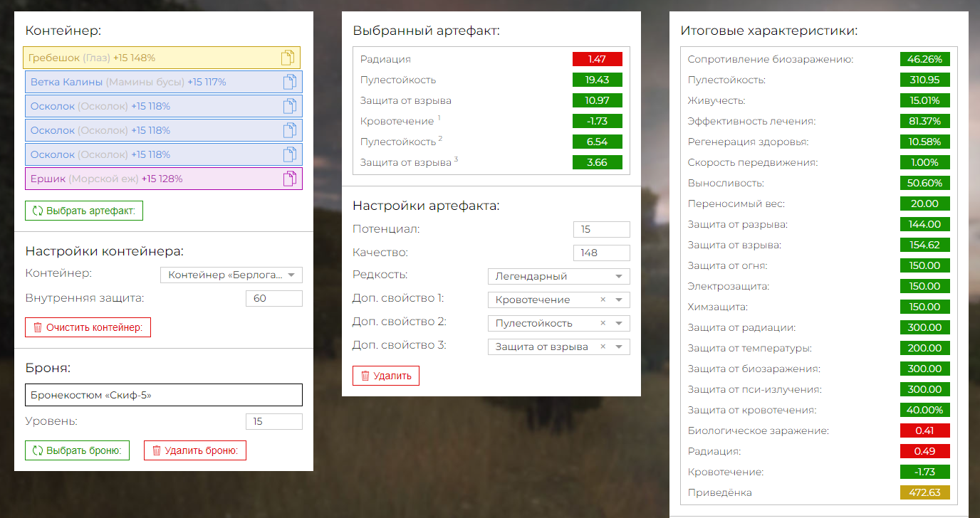The image size is (980, 518).
Task: Click the Бронекостюм «Скиф-5» armor field
Action: coord(164,395)
